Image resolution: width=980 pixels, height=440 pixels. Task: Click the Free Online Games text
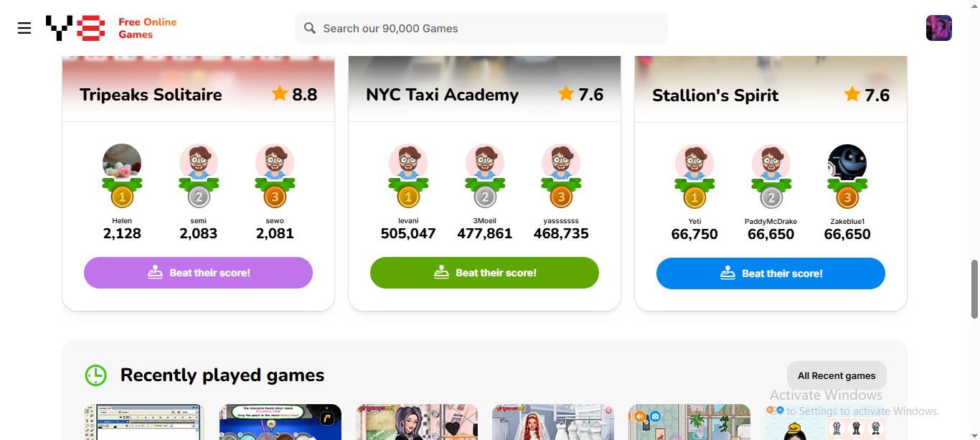(147, 28)
